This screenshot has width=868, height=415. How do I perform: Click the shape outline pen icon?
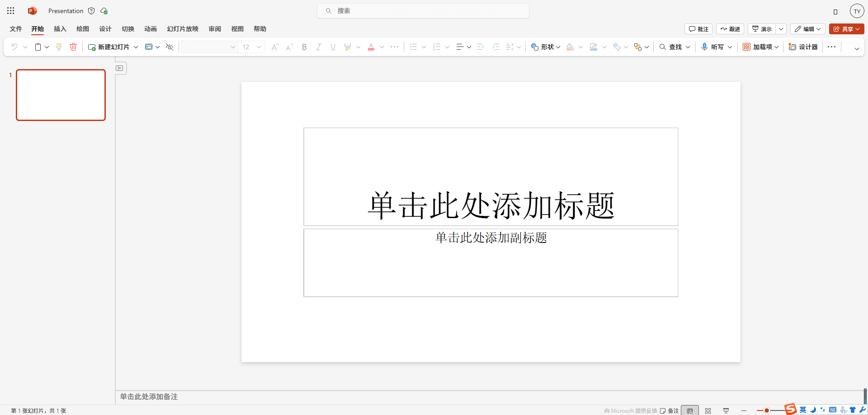pos(594,47)
